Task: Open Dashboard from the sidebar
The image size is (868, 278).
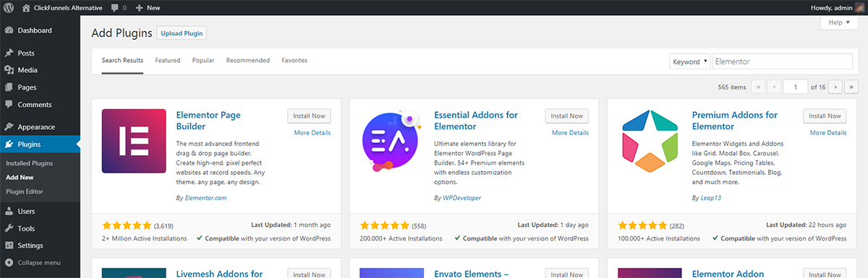Action: [34, 30]
